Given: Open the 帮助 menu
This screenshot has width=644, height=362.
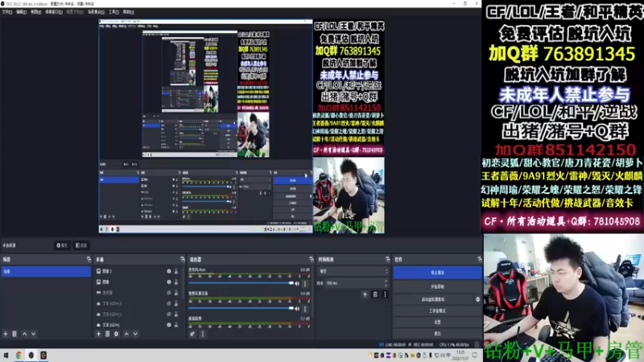Looking at the screenshot, I should tap(129, 12).
